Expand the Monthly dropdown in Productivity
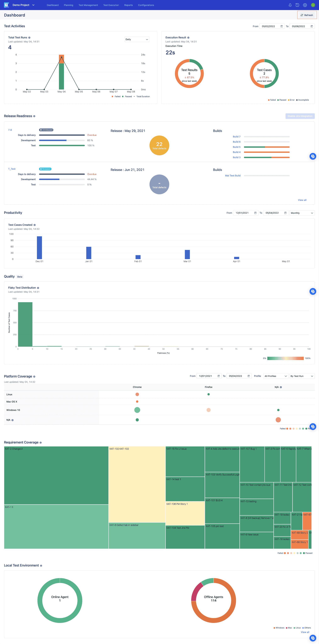This screenshot has height=644, width=319. (x=302, y=213)
